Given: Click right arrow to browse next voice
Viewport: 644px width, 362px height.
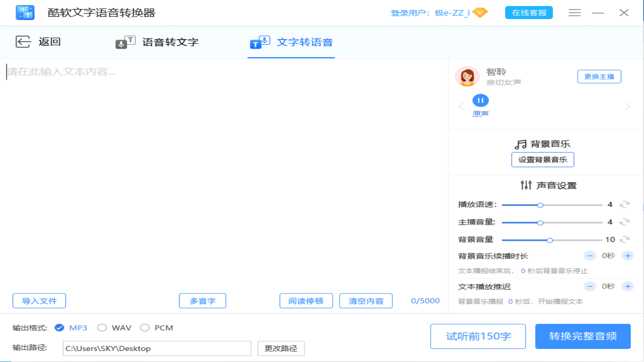Looking at the screenshot, I should point(627,106).
